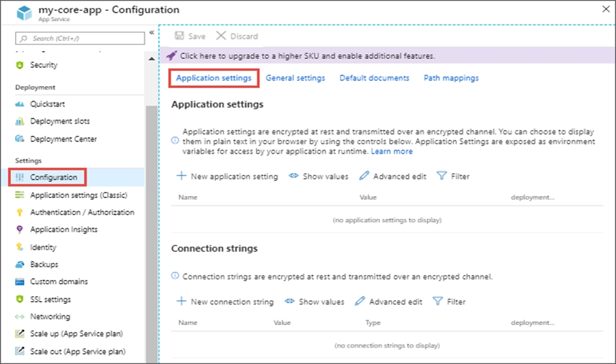Toggle Show values for application settings
The width and height of the screenshot is (616, 364).
point(319,176)
